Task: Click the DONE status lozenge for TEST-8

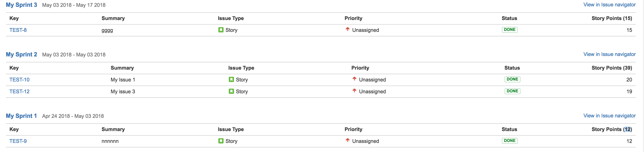Action: (510, 29)
